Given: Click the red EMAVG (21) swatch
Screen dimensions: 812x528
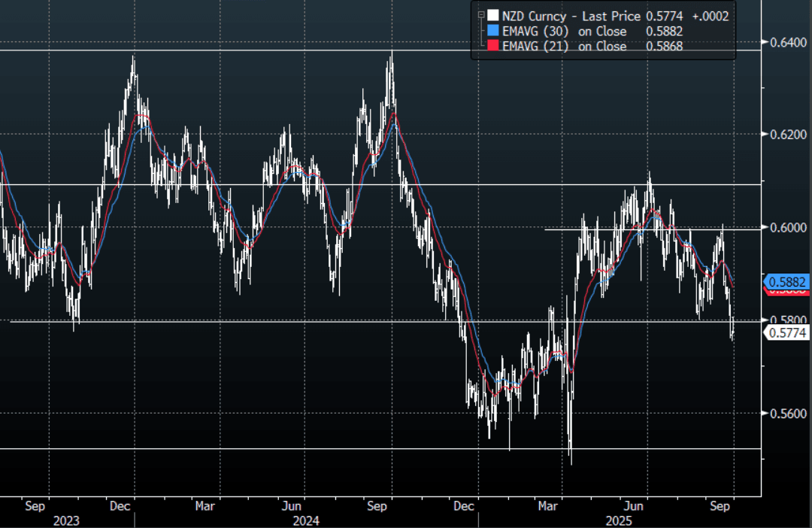Looking at the screenshot, I should tap(492, 47).
